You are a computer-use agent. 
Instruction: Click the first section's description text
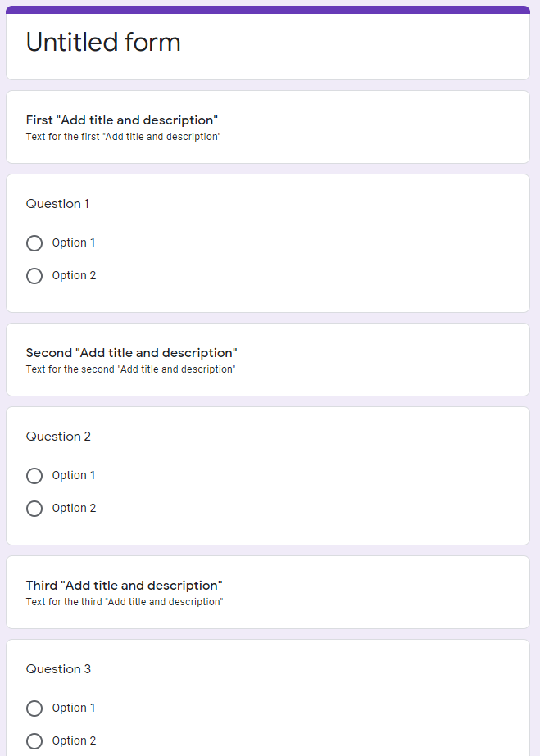(x=123, y=137)
